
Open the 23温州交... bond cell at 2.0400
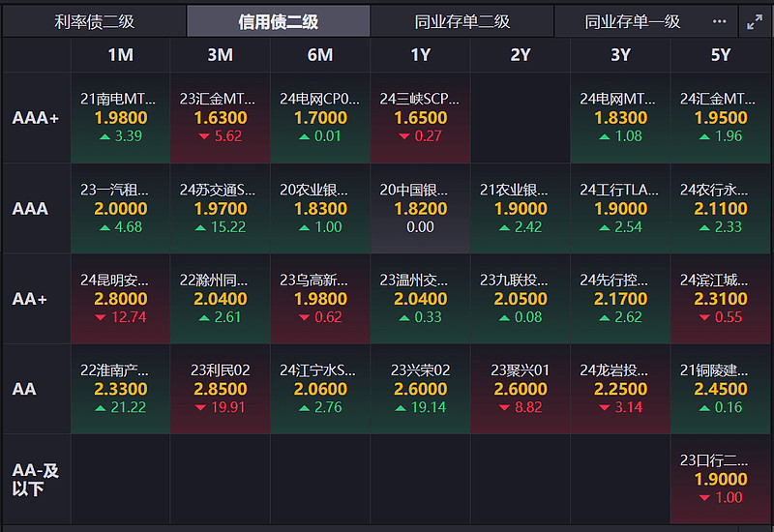click(421, 299)
